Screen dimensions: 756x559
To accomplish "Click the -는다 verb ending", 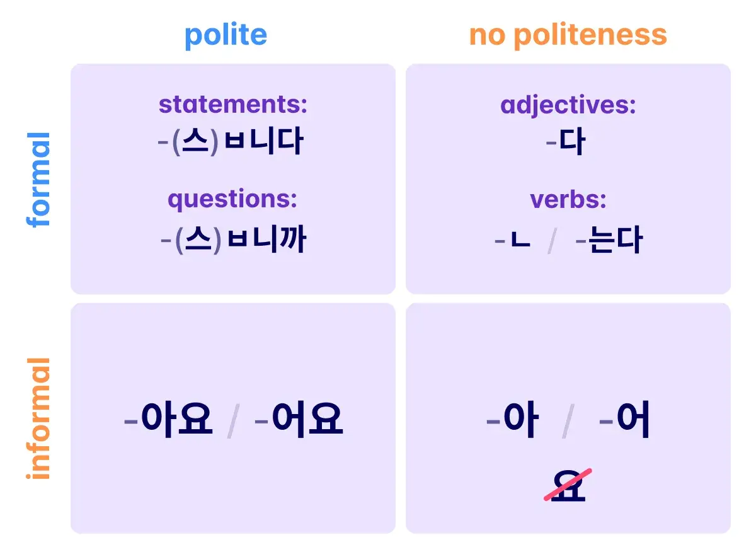I will click(609, 241).
